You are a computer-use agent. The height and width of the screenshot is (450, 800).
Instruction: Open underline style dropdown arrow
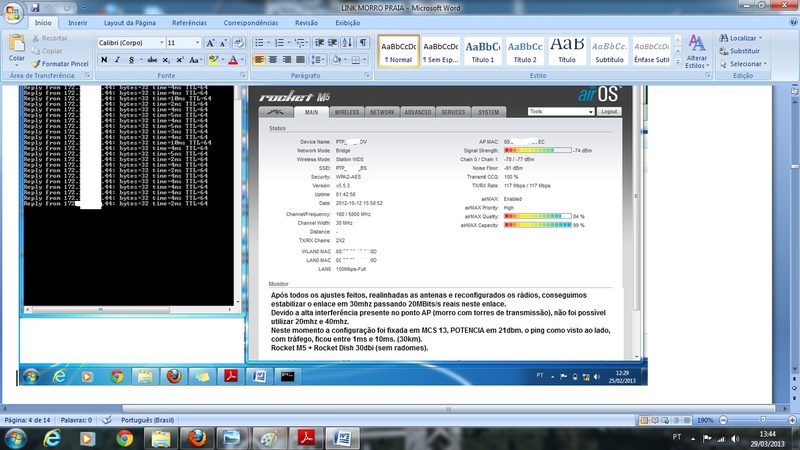141,60
